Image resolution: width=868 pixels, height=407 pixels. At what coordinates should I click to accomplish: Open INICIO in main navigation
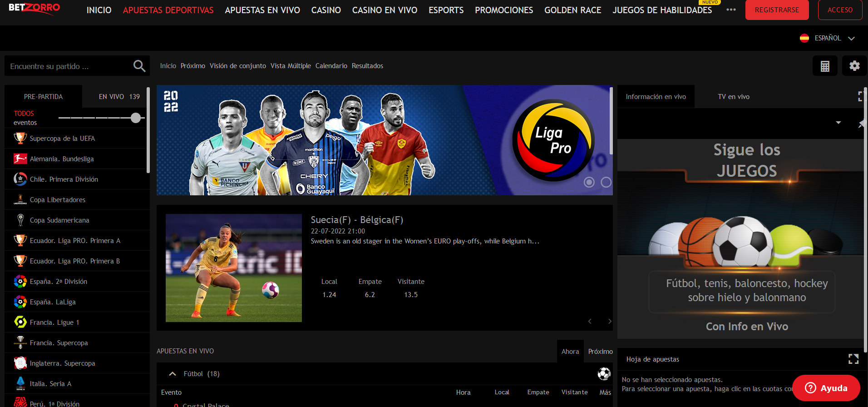99,10
